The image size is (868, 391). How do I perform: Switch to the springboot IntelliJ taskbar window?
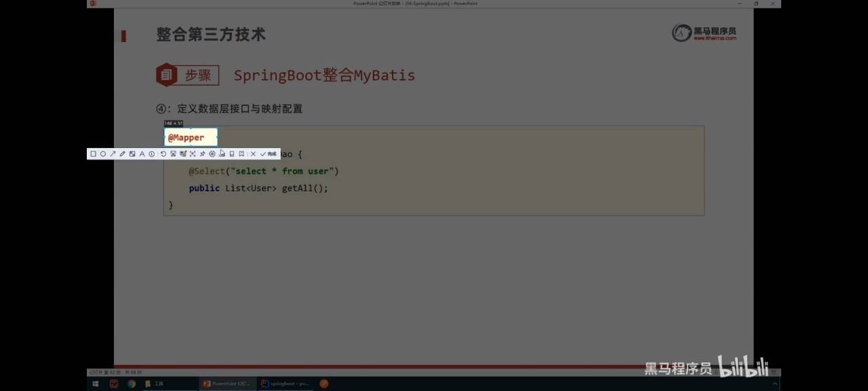[285, 384]
